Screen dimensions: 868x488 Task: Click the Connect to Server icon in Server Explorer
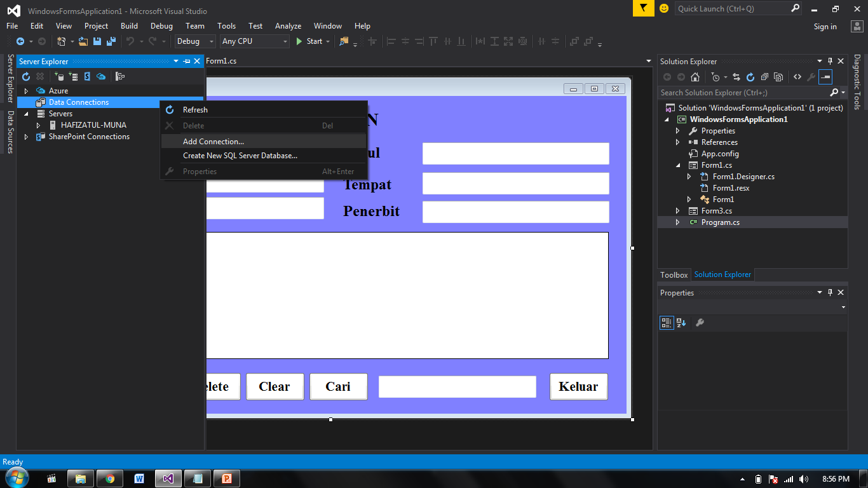click(x=73, y=76)
